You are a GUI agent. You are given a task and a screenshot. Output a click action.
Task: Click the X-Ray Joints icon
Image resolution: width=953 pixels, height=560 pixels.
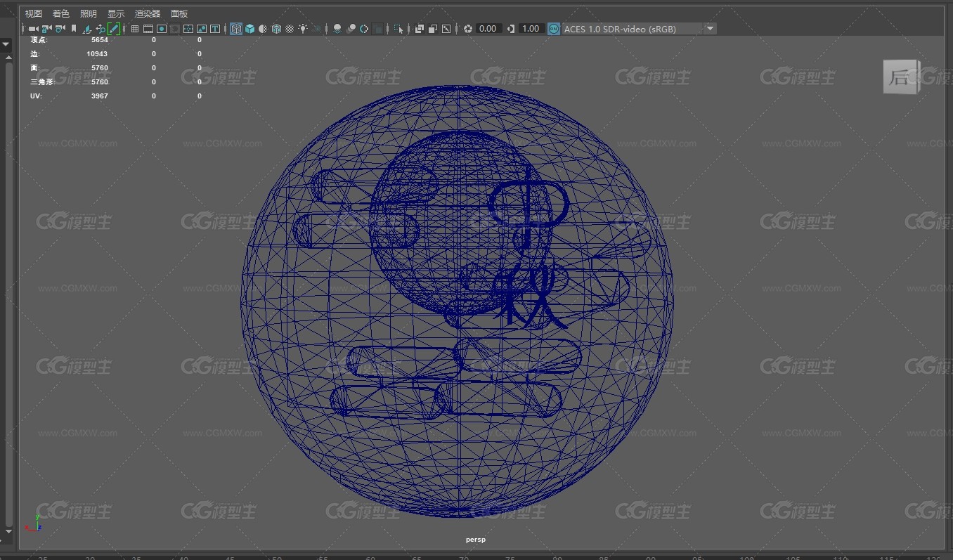[x=446, y=29]
